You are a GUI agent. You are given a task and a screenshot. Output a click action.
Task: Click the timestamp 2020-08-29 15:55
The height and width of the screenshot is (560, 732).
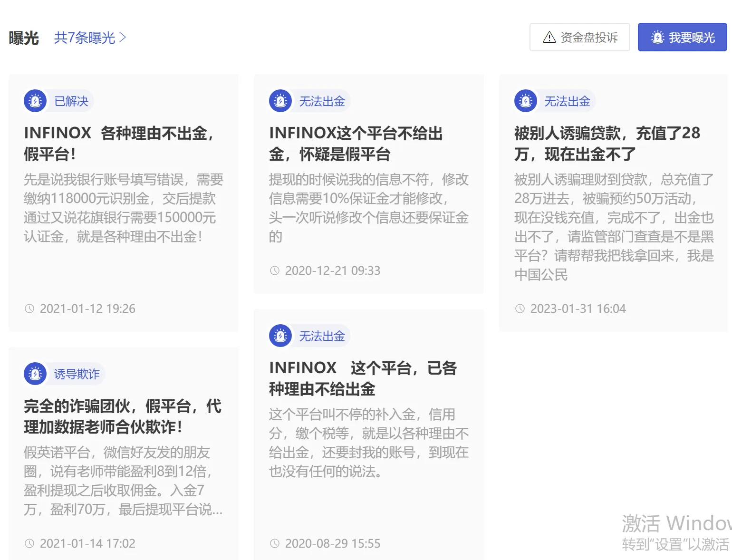(x=333, y=543)
